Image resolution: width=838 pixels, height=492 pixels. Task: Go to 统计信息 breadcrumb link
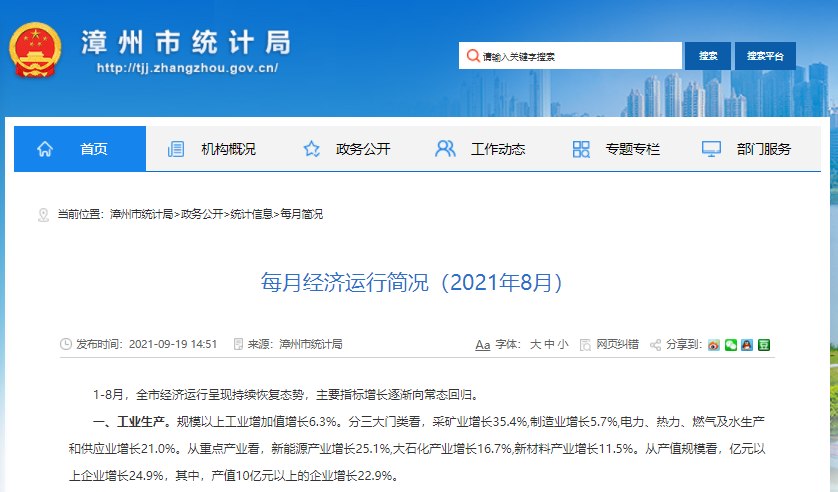click(252, 214)
